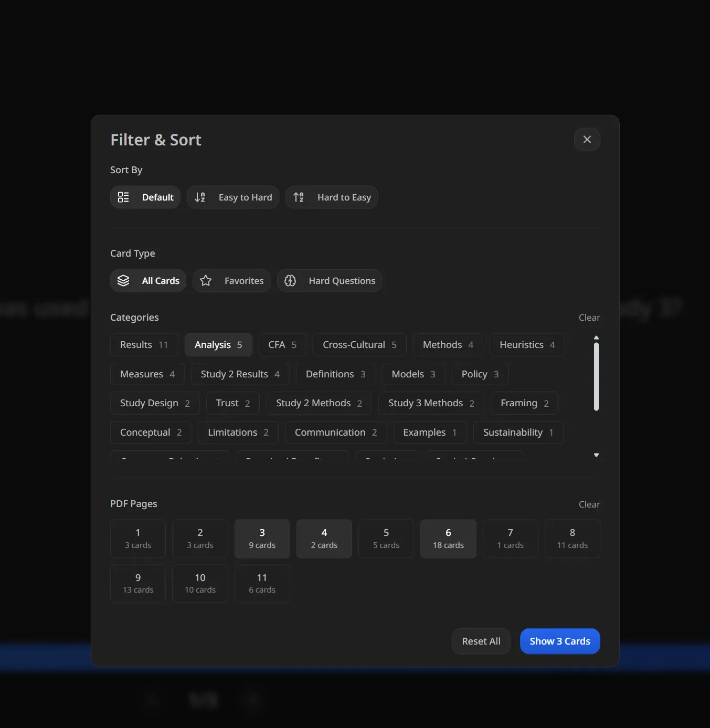
Task: Click the list icon on the Default sort button
Action: pos(123,197)
